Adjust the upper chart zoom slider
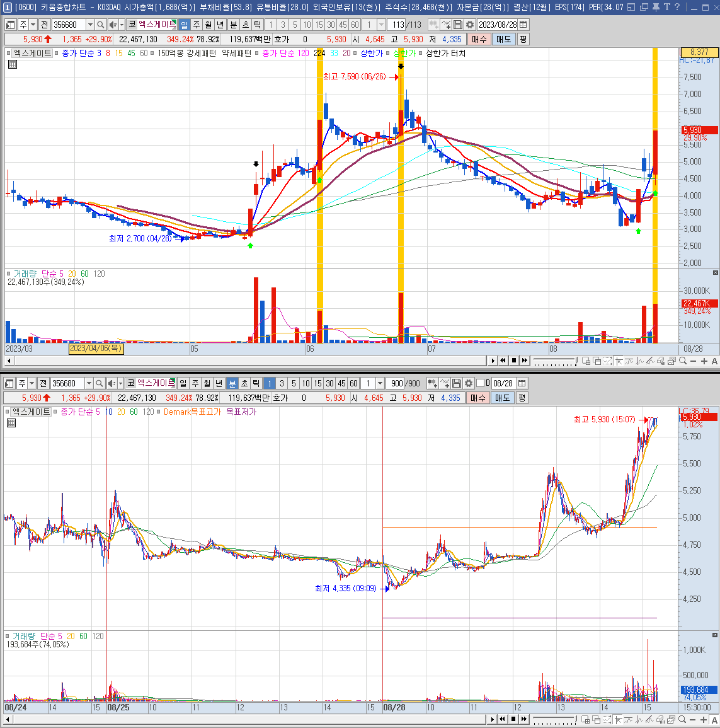 pyautogui.click(x=555, y=361)
